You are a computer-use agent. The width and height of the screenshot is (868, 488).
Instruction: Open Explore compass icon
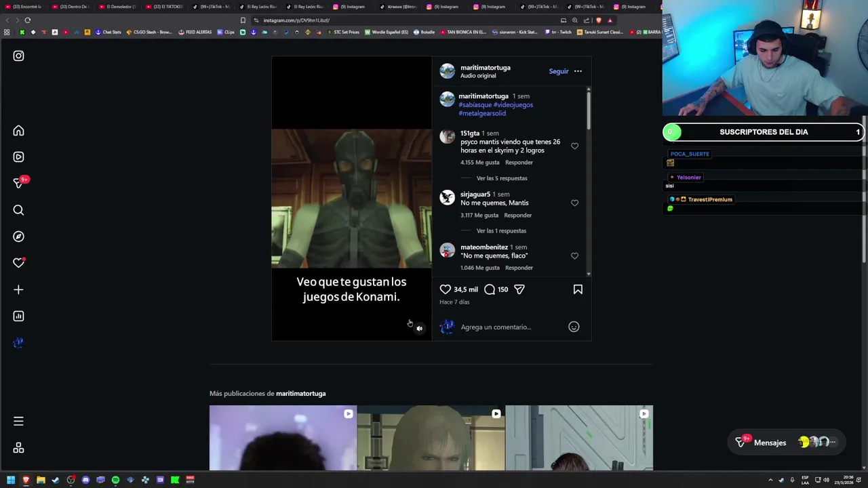tap(18, 237)
